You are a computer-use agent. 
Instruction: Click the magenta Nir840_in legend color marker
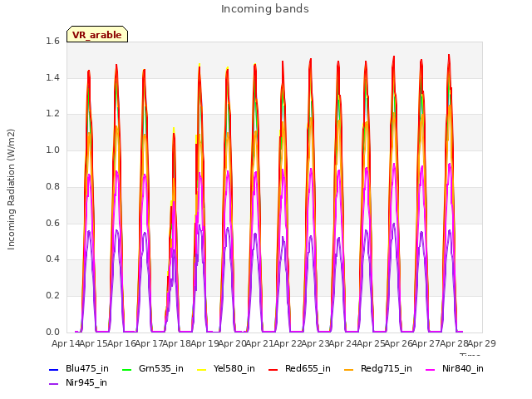(x=430, y=369)
